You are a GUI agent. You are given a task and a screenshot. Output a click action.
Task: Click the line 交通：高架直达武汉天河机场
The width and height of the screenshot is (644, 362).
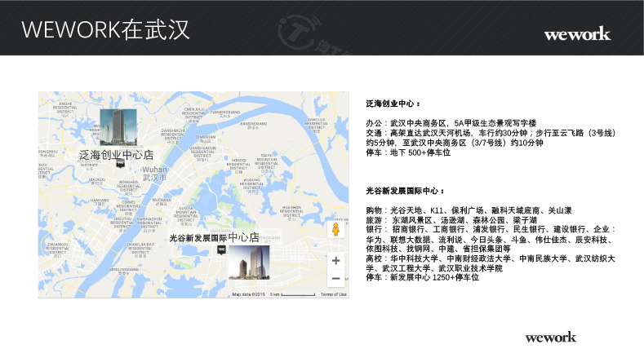point(491,133)
